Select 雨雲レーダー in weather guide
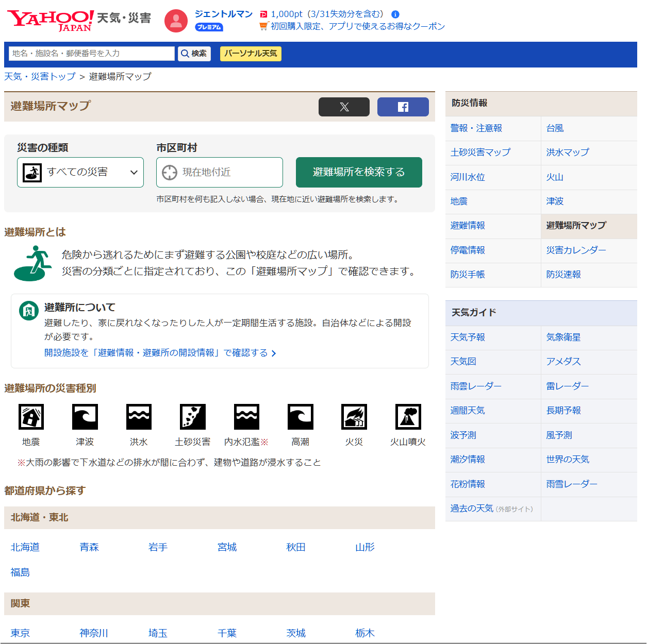The height and width of the screenshot is (644, 647). tap(475, 386)
